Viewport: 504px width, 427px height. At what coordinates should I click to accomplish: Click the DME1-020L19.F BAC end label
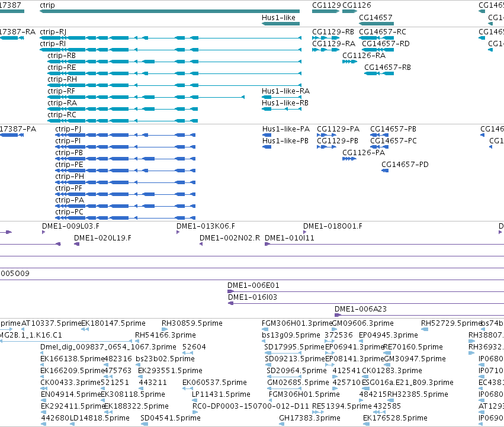coord(102,238)
